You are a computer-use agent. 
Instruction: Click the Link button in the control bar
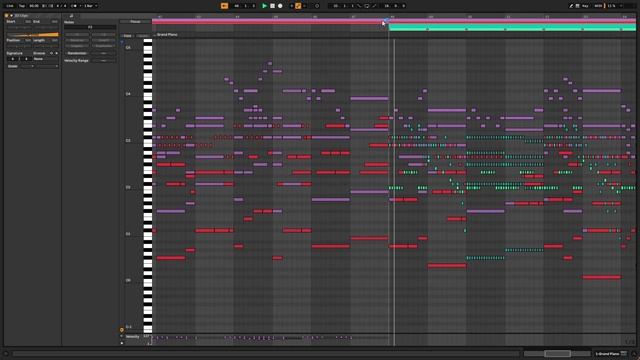click(x=10, y=6)
